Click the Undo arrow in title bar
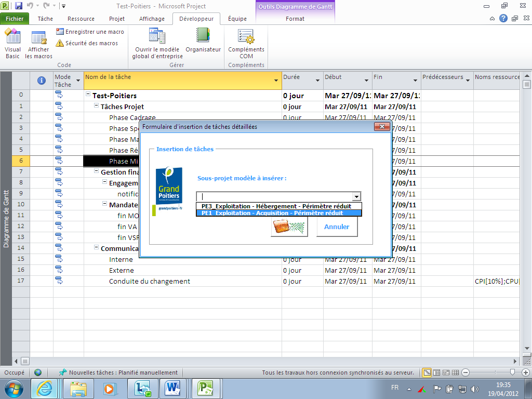 30,6
